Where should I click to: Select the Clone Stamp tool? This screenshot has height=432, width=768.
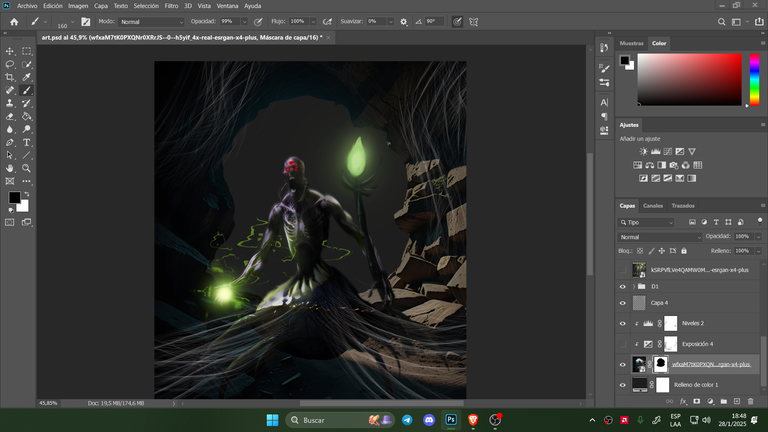(10, 103)
